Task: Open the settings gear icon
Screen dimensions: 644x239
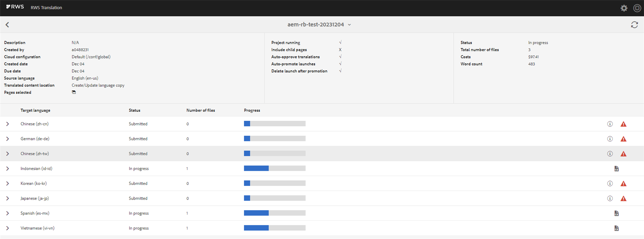Action: click(x=624, y=8)
